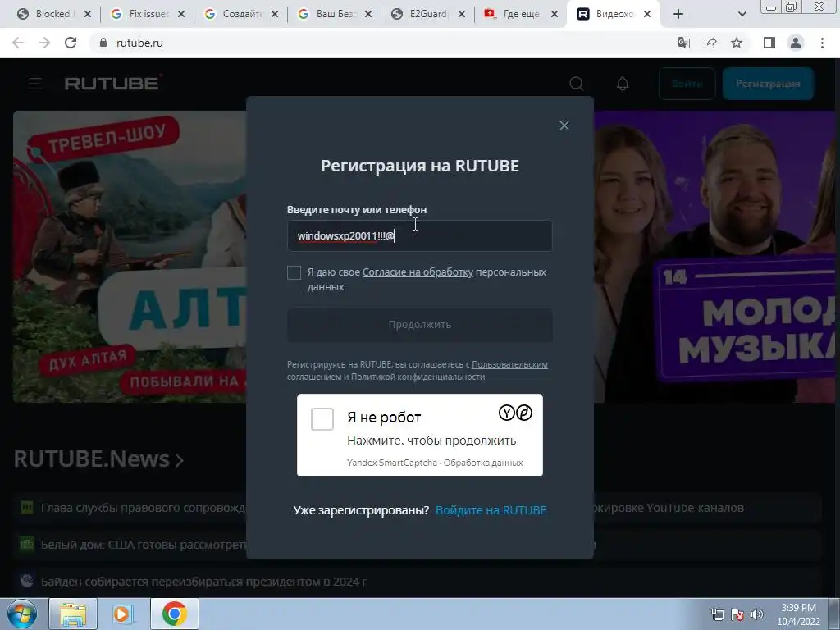Go back with the browser back arrow
840x630 pixels.
coord(18,43)
